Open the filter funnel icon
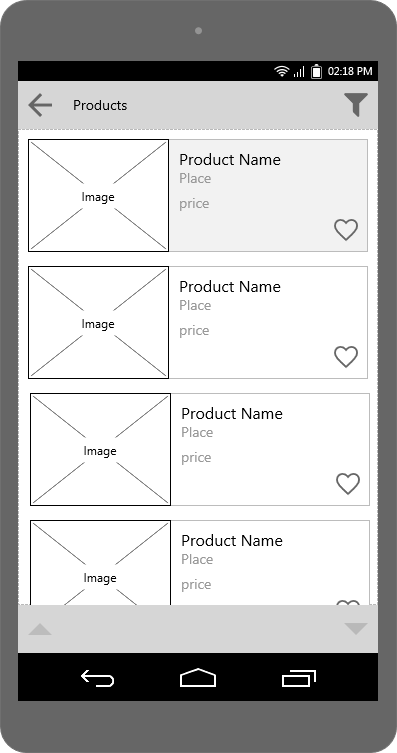Image resolution: width=397 pixels, height=753 pixels. (356, 104)
